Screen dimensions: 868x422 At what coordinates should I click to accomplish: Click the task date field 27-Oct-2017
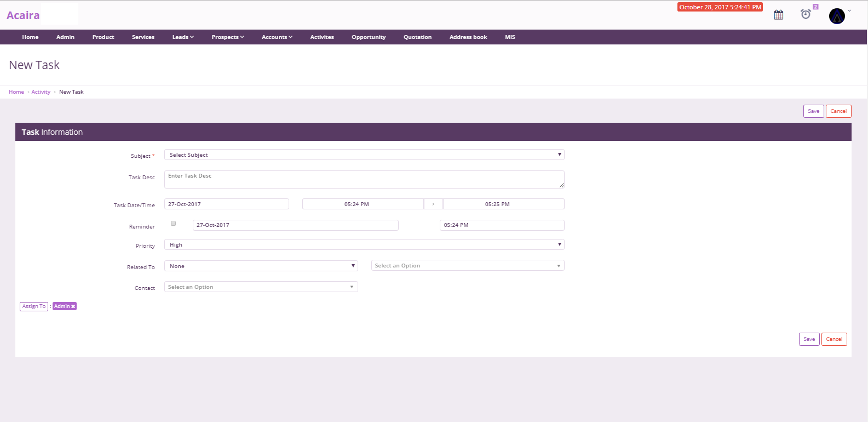click(x=226, y=204)
